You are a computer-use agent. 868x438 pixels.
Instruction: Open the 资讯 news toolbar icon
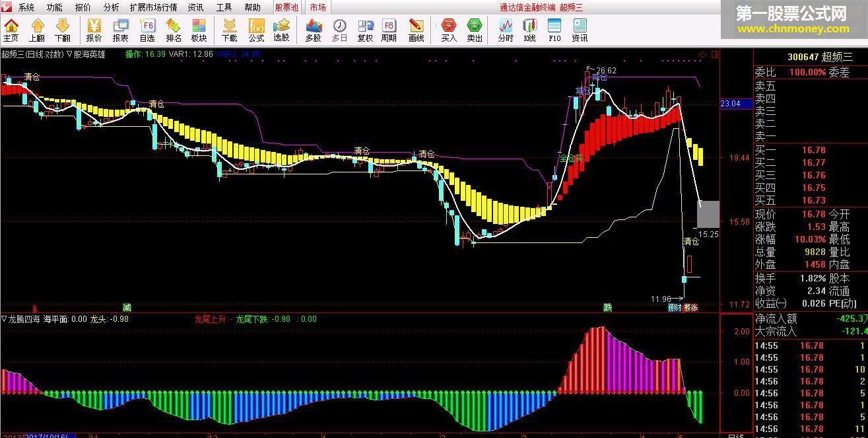click(x=580, y=30)
